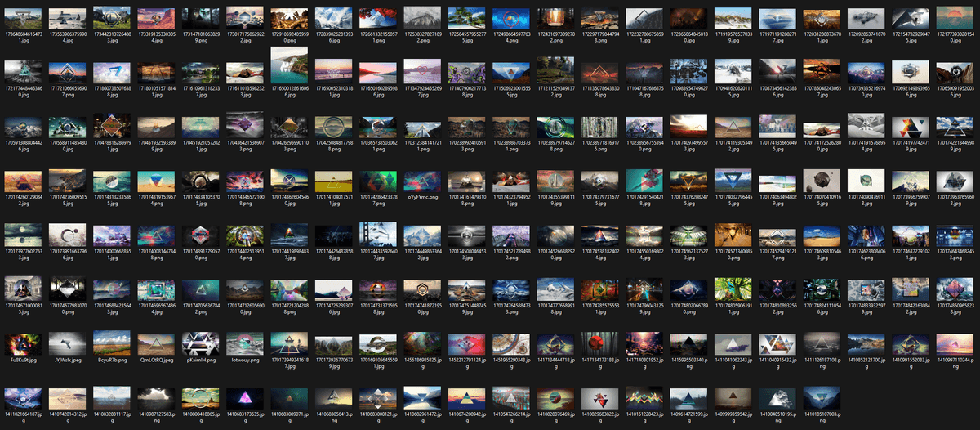Screen dimensions: 980x430
Task: Open the BcyuR7b.png thumbnail
Action: coord(109,343)
